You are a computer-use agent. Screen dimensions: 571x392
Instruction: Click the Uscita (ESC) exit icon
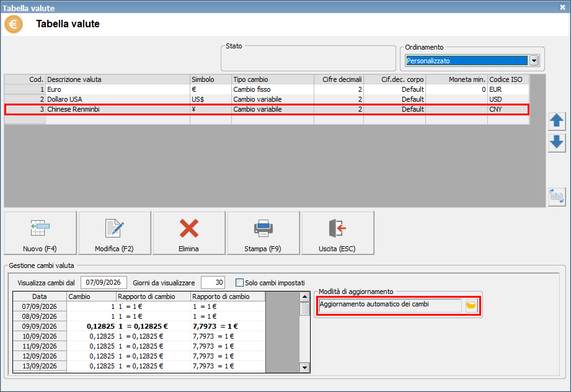coord(337,228)
